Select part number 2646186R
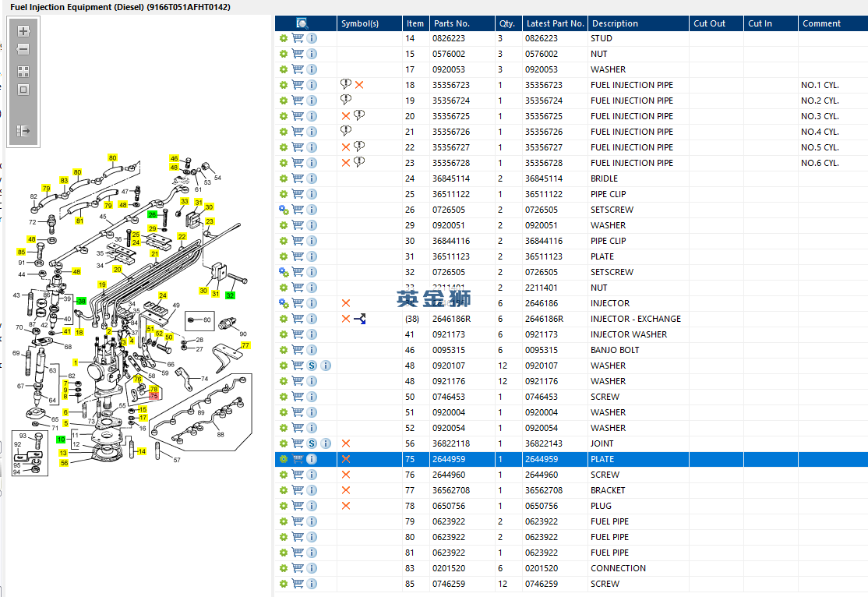Image resolution: width=868 pixels, height=597 pixels. click(x=452, y=319)
